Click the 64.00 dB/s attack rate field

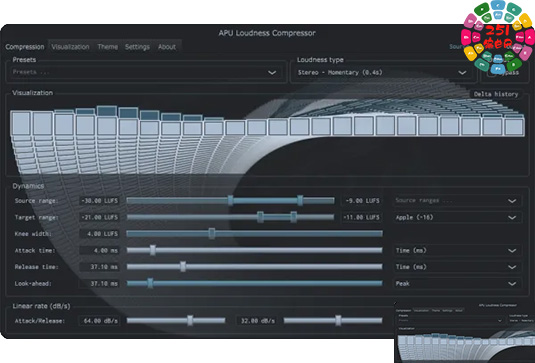pyautogui.click(x=99, y=321)
